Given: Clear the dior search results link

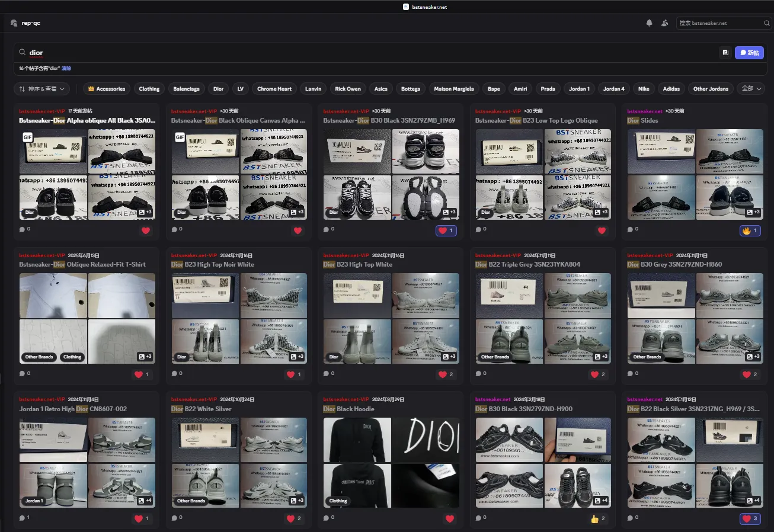Looking at the screenshot, I should (x=66, y=69).
